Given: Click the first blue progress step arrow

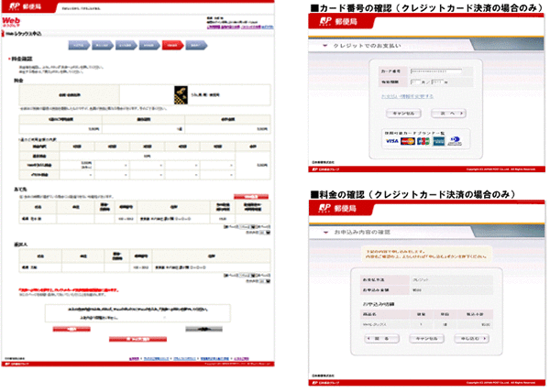Looking at the screenshot, I should [79, 43].
